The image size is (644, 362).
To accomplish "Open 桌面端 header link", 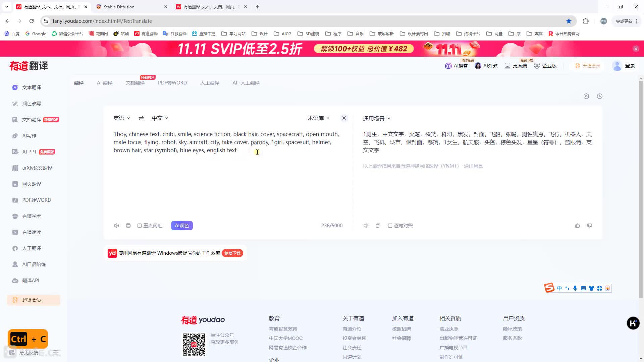I will [x=516, y=66].
